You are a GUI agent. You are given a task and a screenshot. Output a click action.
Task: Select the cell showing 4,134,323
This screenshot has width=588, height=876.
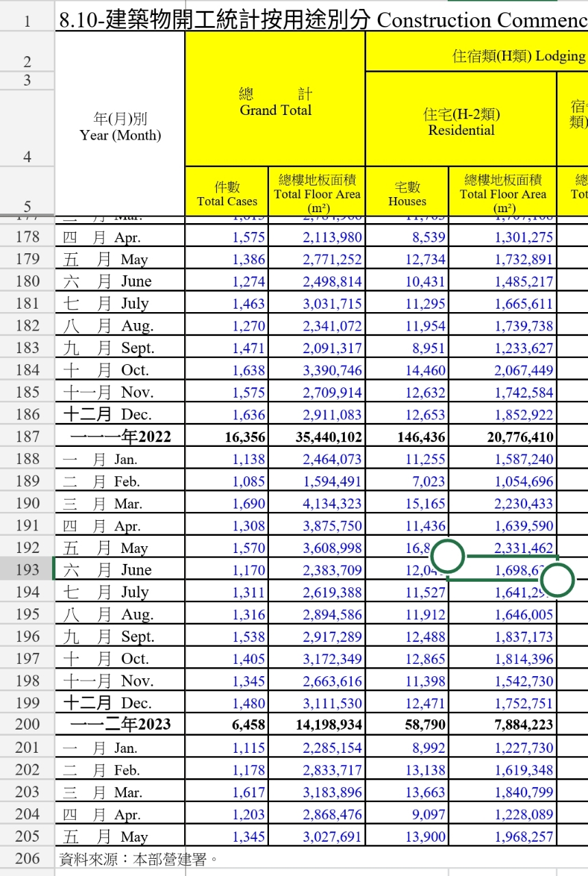click(x=317, y=503)
